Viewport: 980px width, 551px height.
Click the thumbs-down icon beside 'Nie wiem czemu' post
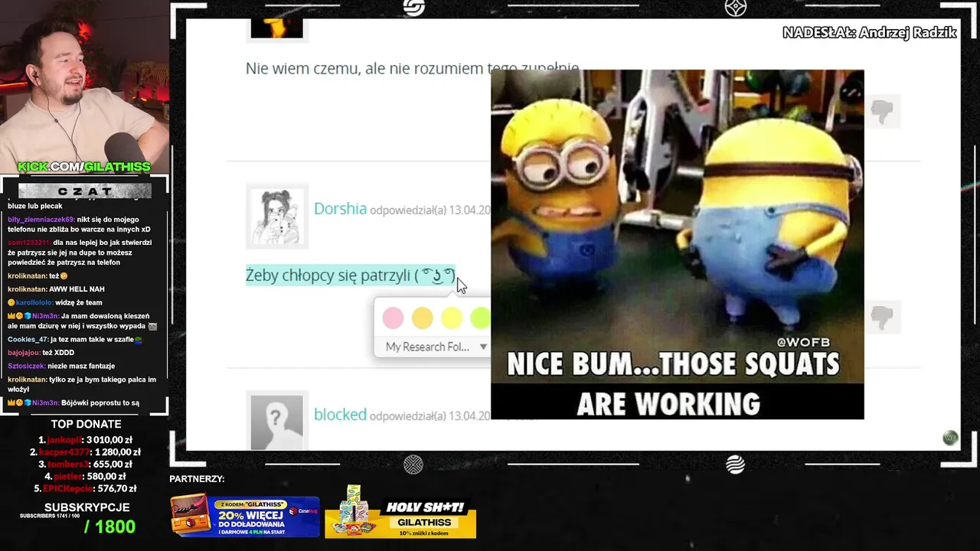pyautogui.click(x=882, y=112)
